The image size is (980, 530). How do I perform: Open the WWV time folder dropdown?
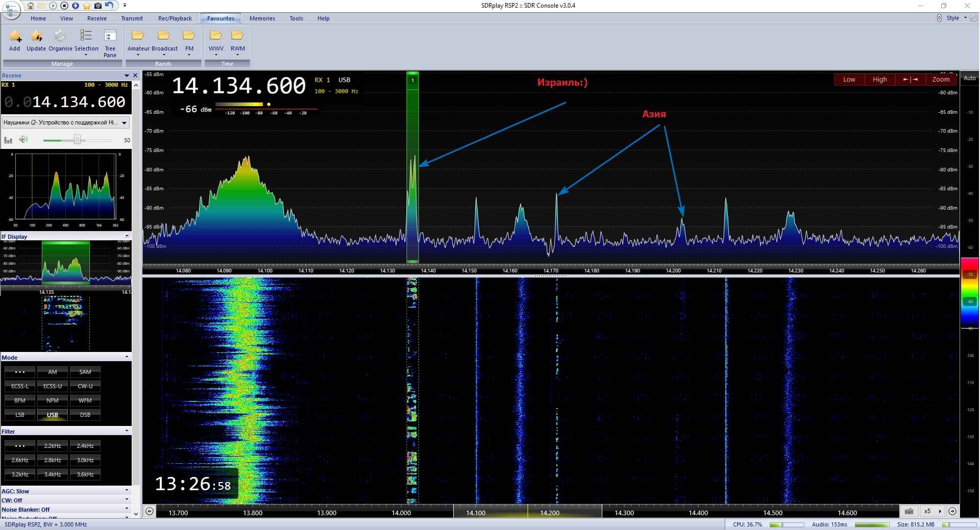click(x=216, y=43)
